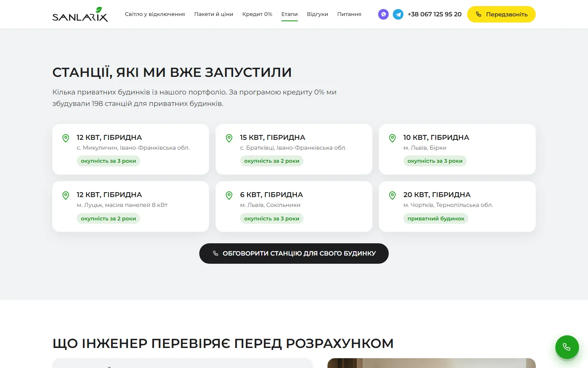Click the 'Станції, які ми вже запустили' heading

172,72
